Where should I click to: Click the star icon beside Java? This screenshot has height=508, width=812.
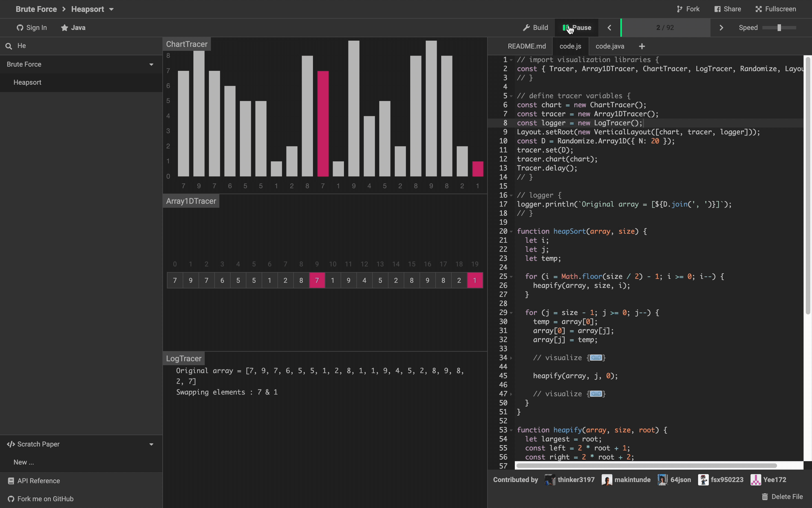pyautogui.click(x=64, y=28)
